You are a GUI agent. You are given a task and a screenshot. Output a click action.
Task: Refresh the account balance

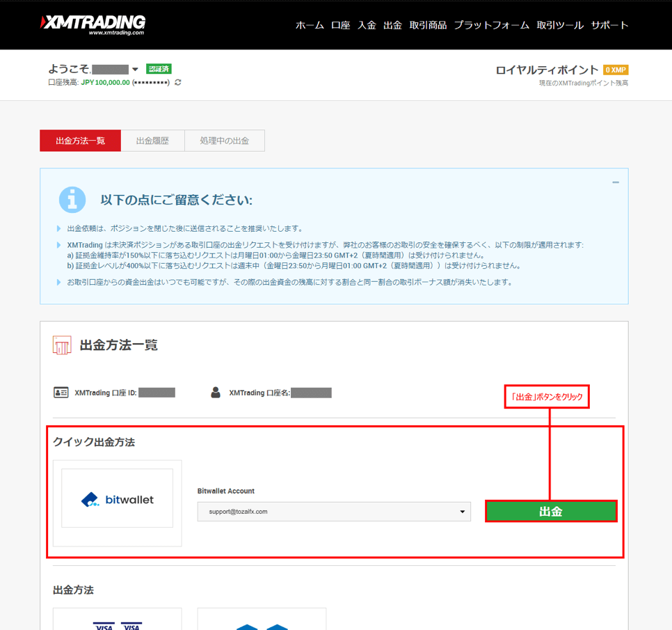pos(178,82)
